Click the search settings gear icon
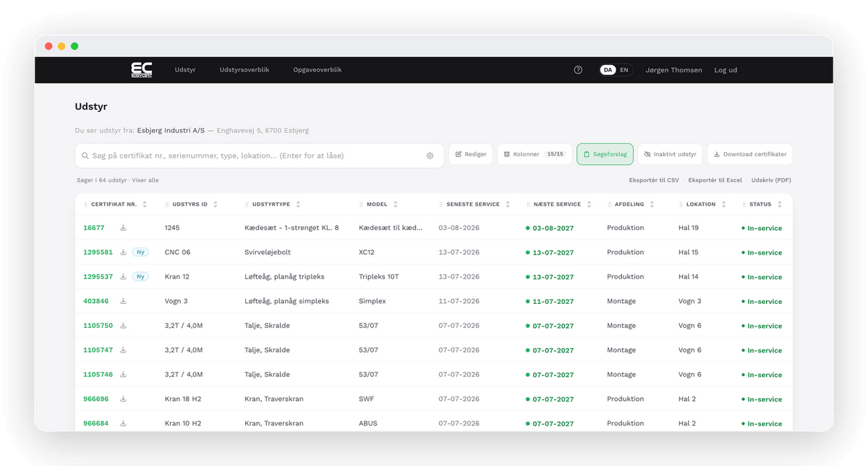The height and width of the screenshot is (466, 868). [x=430, y=156]
